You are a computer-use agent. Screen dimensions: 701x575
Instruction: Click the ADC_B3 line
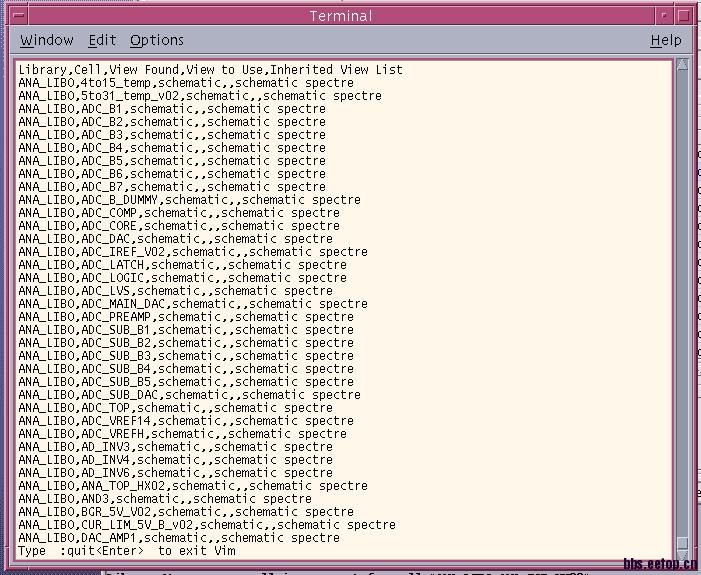172,135
